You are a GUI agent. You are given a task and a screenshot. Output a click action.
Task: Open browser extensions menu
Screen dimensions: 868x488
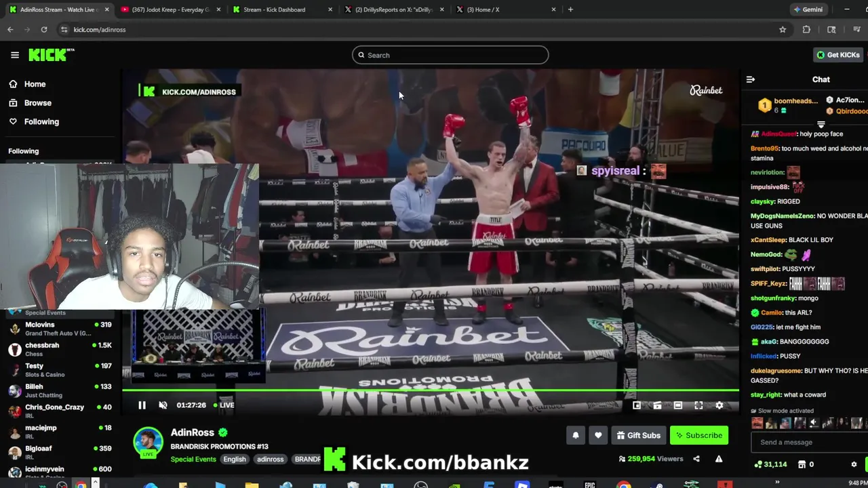click(806, 30)
